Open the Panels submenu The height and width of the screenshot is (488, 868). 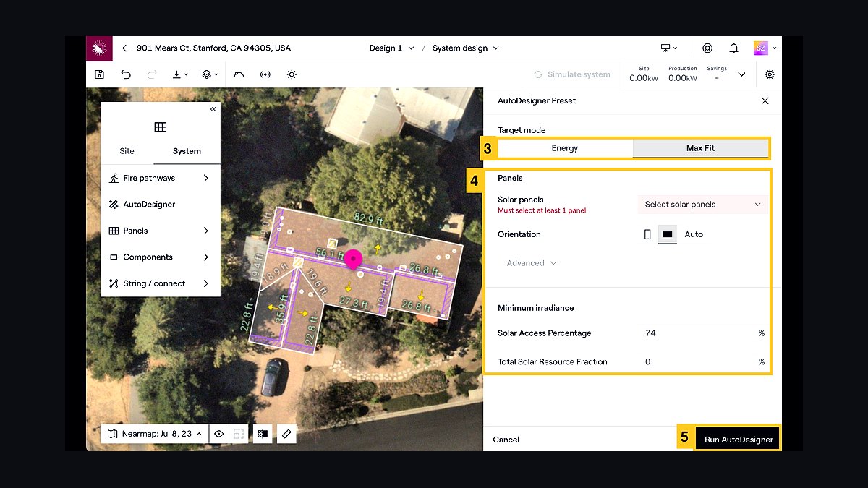(160, 231)
